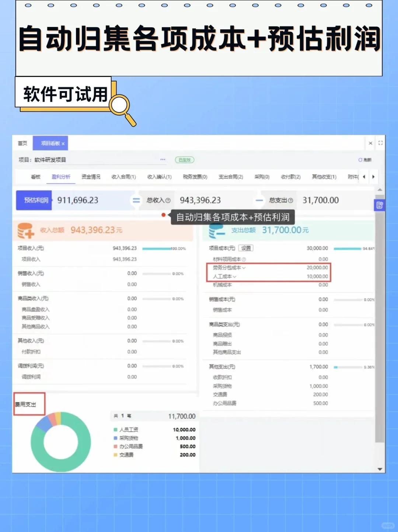
Task: Click the right arrow to reveal more tabs
Action: click(373, 177)
